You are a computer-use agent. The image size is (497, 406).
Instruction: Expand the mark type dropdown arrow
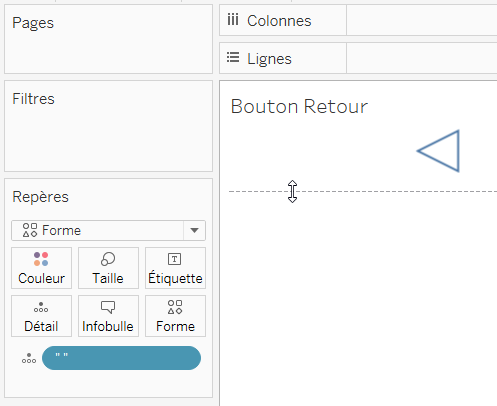click(x=194, y=230)
